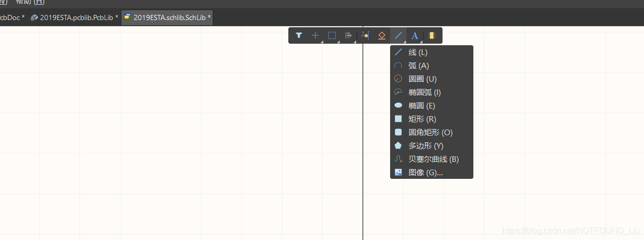Screen dimensions: 644x240
Task: Pick 多边形 (Y) polygon entry
Action: click(432, 146)
